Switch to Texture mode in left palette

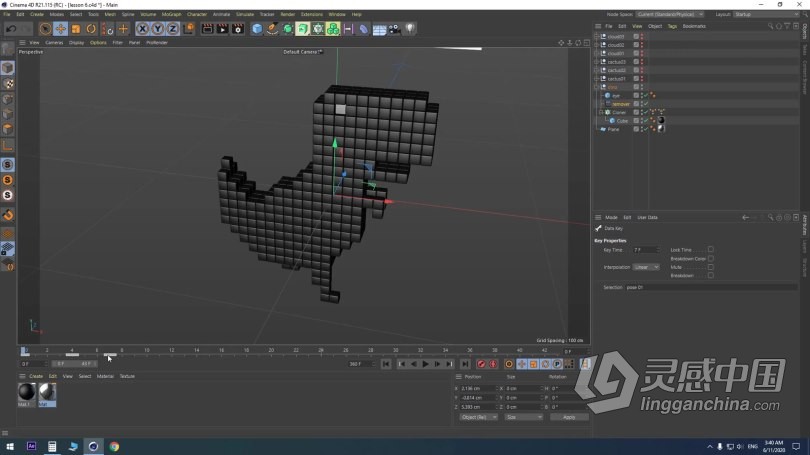tap(8, 83)
